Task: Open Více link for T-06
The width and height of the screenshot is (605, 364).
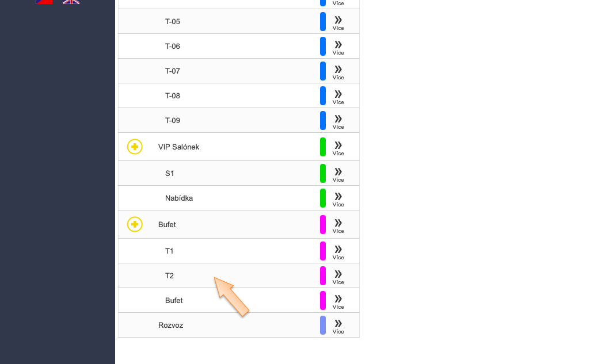Action: click(338, 47)
